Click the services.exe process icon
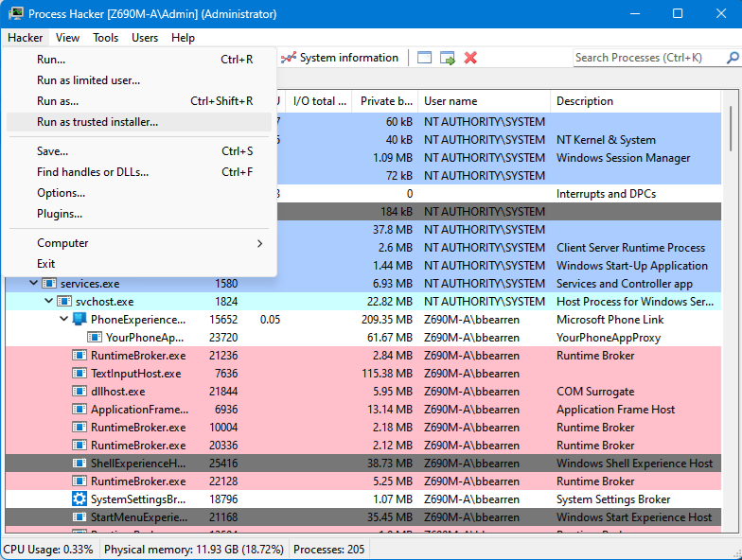 coord(49,284)
